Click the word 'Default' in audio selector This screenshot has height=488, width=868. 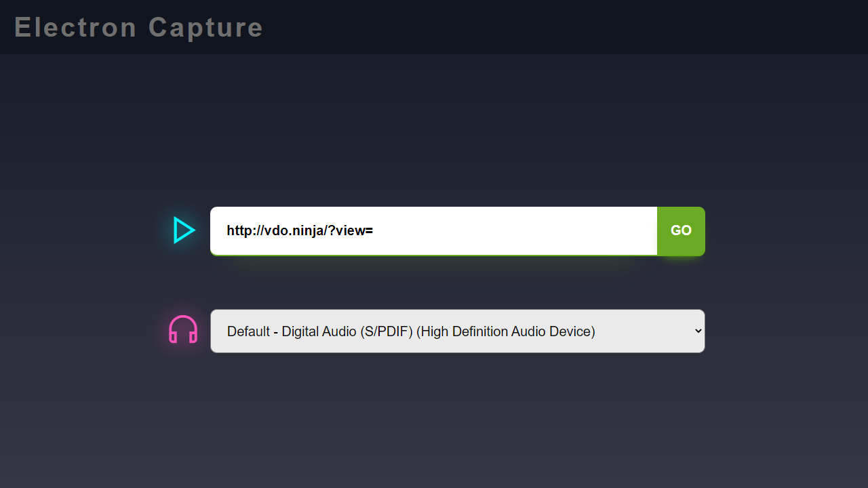[x=248, y=331]
